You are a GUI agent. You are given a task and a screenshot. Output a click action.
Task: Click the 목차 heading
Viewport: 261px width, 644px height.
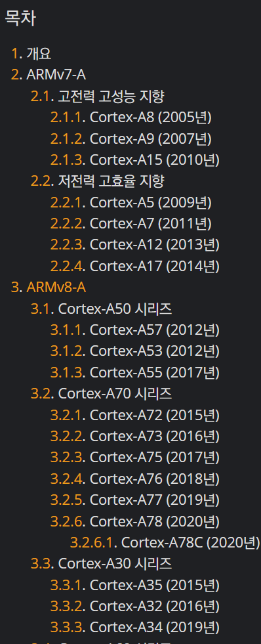20,19
